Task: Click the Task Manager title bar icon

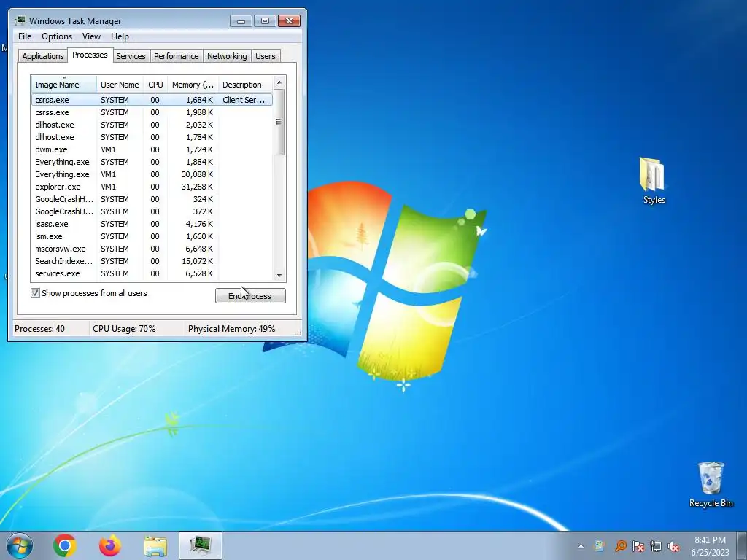Action: tap(20, 20)
